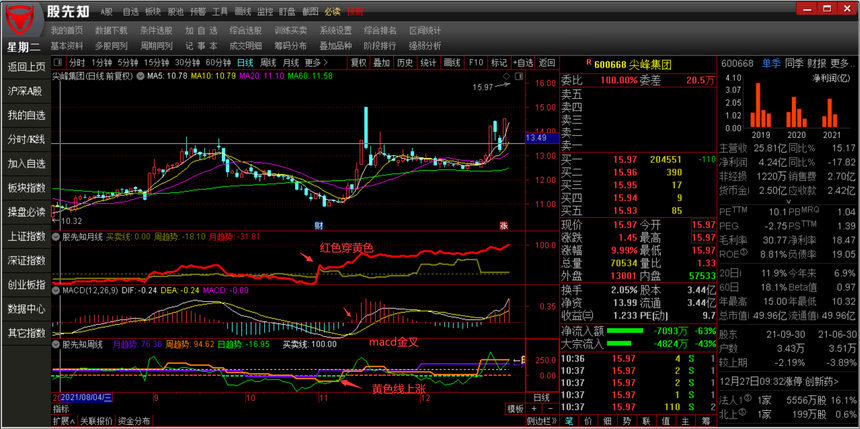Collapse the 侧边栏» sidebar
Viewport: 860px width, 429px height.
pyautogui.click(x=541, y=421)
